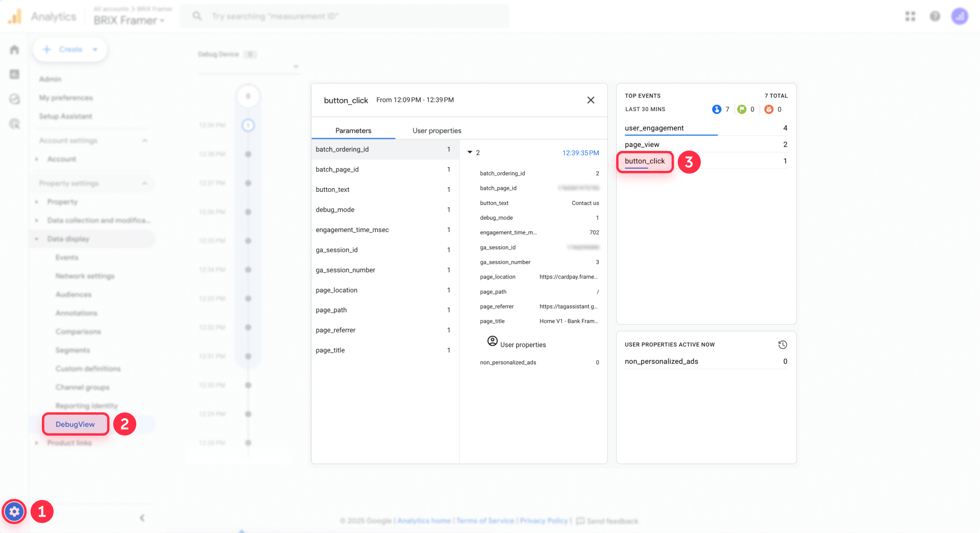980x533 pixels.
Task: Open the Privacy Policy link
Action: pos(544,521)
